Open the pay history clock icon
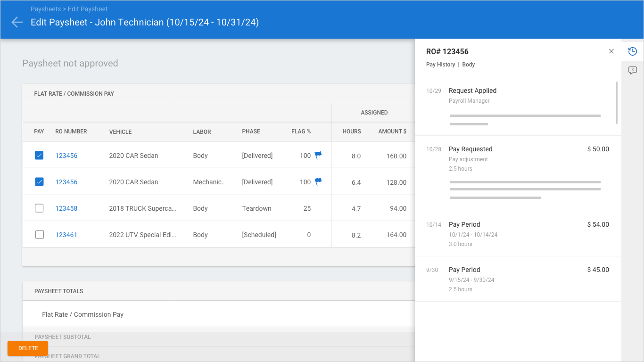Viewport: 644px width, 362px height. coord(633,51)
